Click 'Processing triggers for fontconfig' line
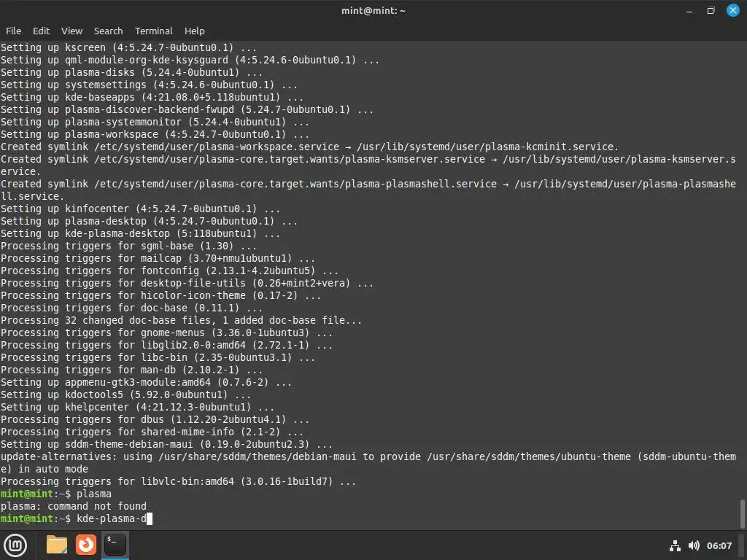Viewport: 747px width, 560px height. pos(169,271)
